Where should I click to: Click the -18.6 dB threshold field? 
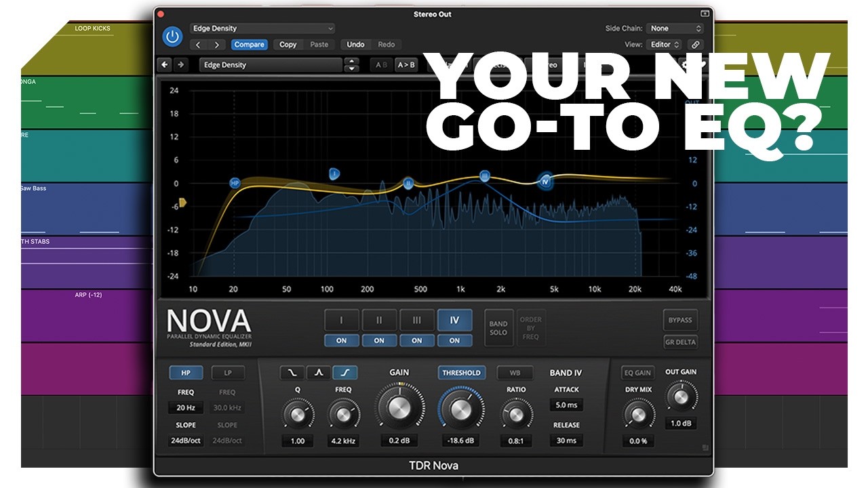(x=461, y=441)
